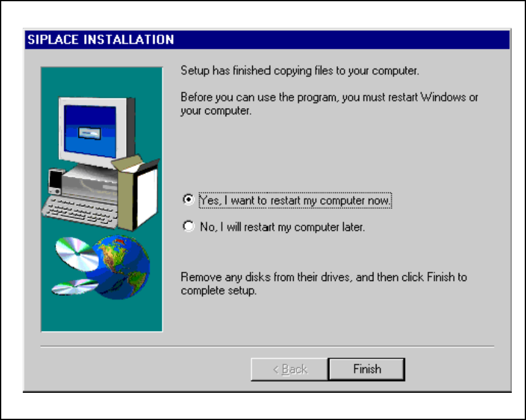Click the software box graphic
Image resolution: width=526 pixels, height=420 pixels.
click(x=136, y=193)
